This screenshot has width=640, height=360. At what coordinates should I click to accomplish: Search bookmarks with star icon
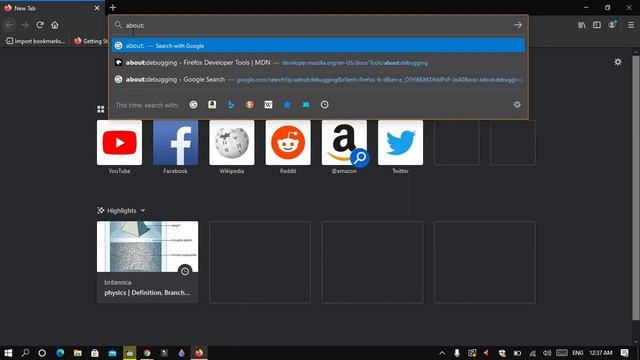(x=287, y=105)
